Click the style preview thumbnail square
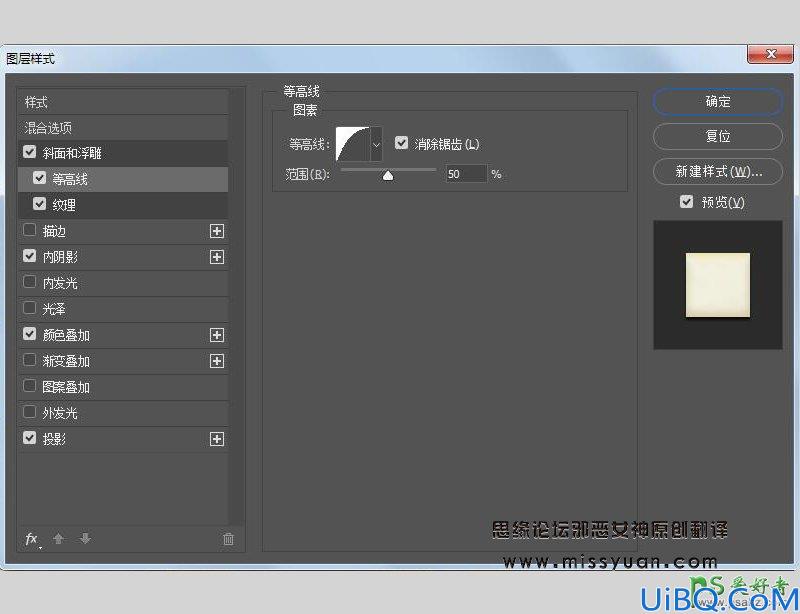The width and height of the screenshot is (800, 614). coord(717,285)
